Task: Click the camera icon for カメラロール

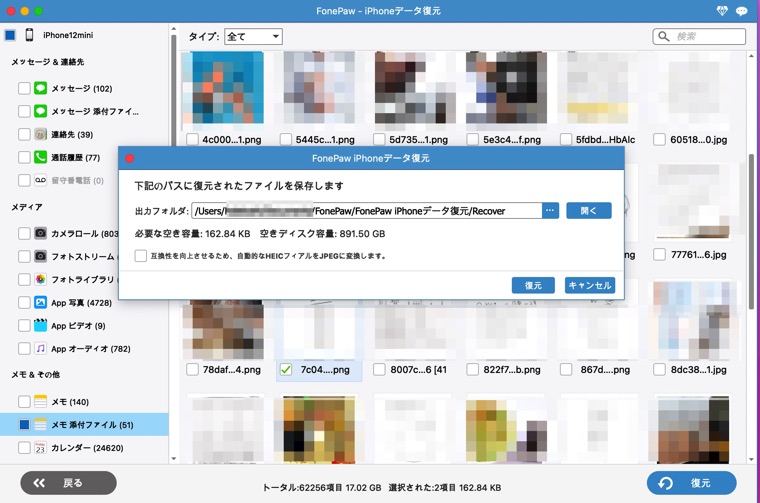Action: (40, 234)
